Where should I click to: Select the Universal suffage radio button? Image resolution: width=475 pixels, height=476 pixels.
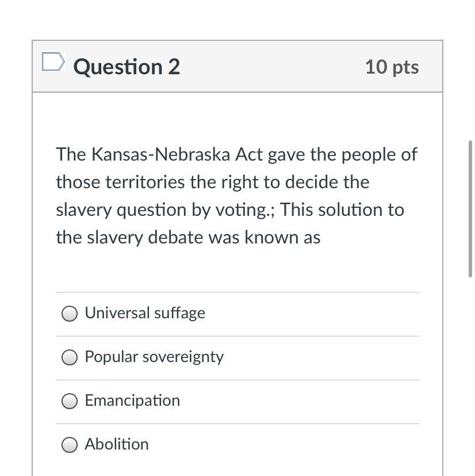click(70, 313)
